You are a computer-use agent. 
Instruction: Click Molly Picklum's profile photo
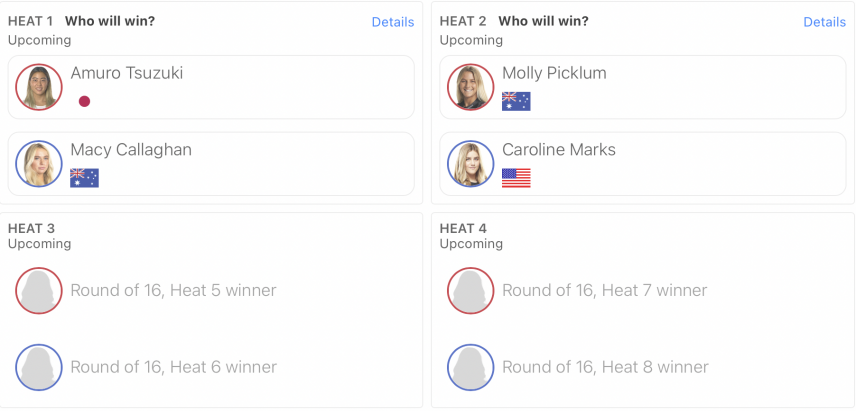coord(471,87)
